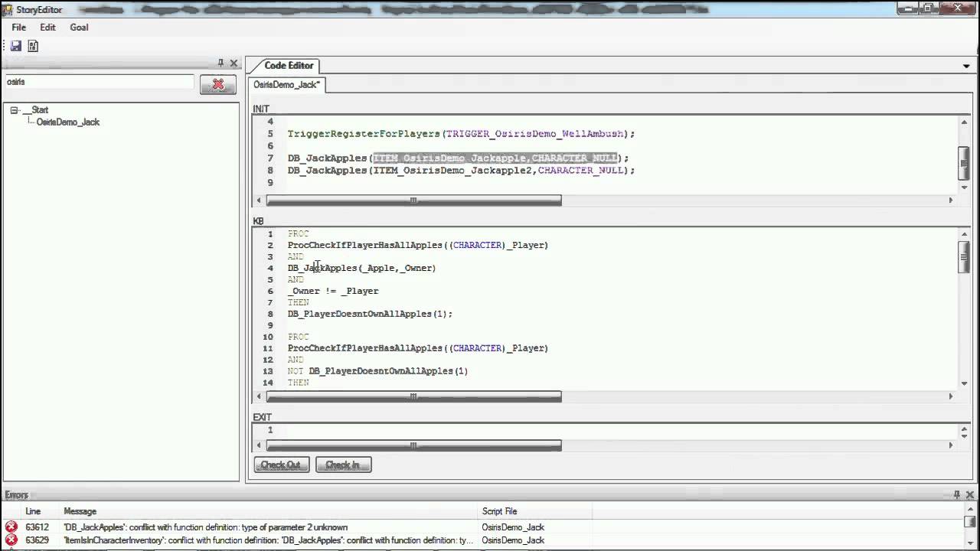Click the INIT line with ITEM_OsirisDemo_Jackapple2

click(461, 171)
